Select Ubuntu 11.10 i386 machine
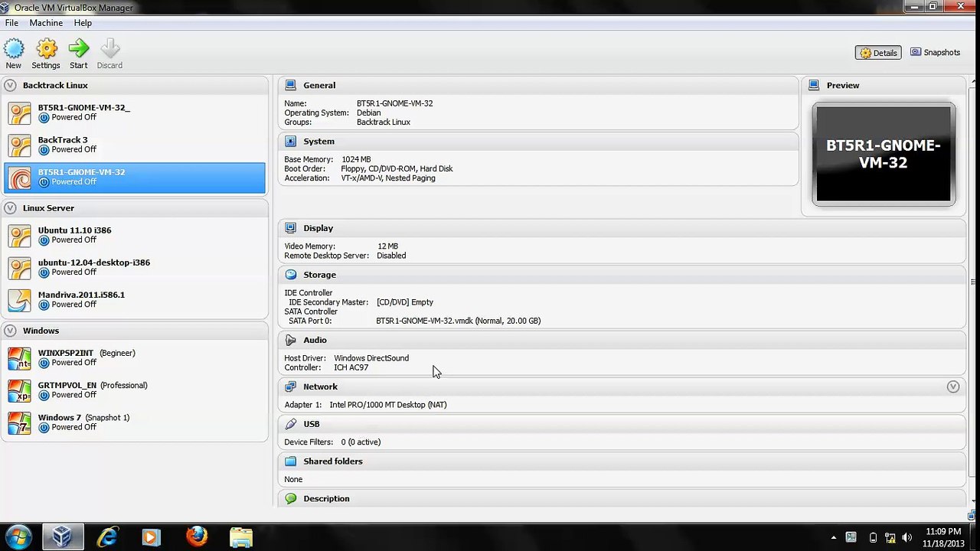Screen dimensions: 980x551 pyautogui.click(x=135, y=235)
